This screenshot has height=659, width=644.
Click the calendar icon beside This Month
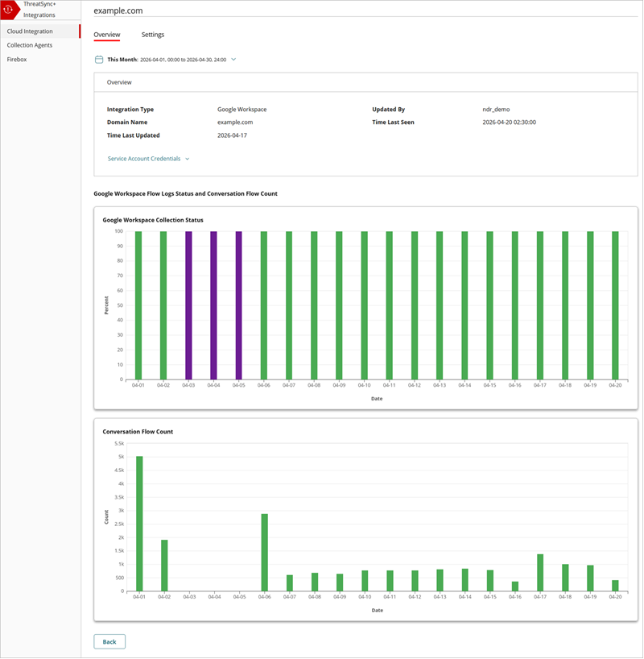coord(99,60)
